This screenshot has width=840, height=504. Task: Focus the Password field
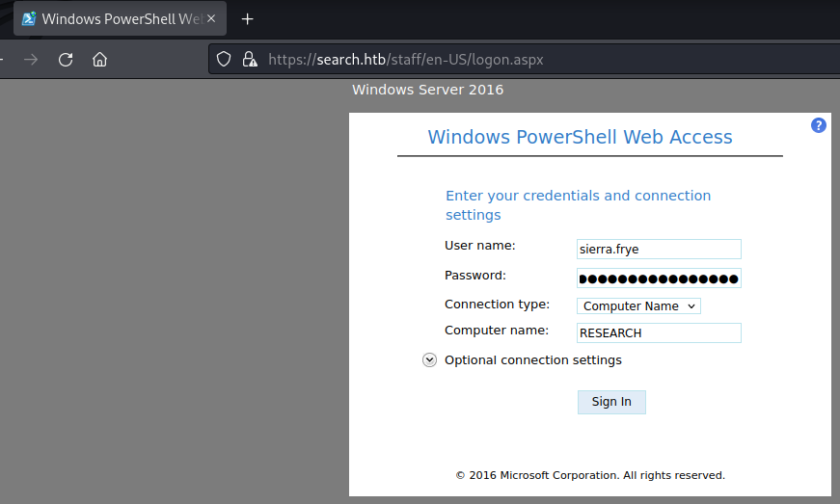659,279
